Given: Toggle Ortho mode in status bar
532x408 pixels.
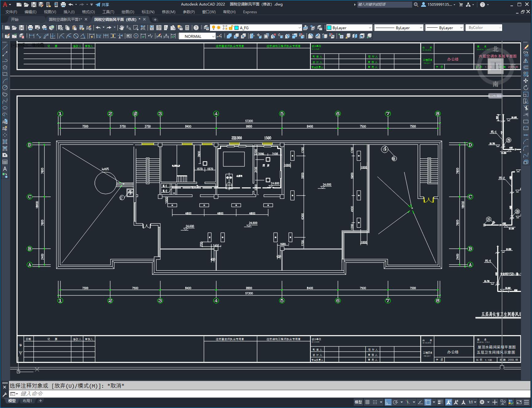Looking at the screenshot, I should coord(388,402).
